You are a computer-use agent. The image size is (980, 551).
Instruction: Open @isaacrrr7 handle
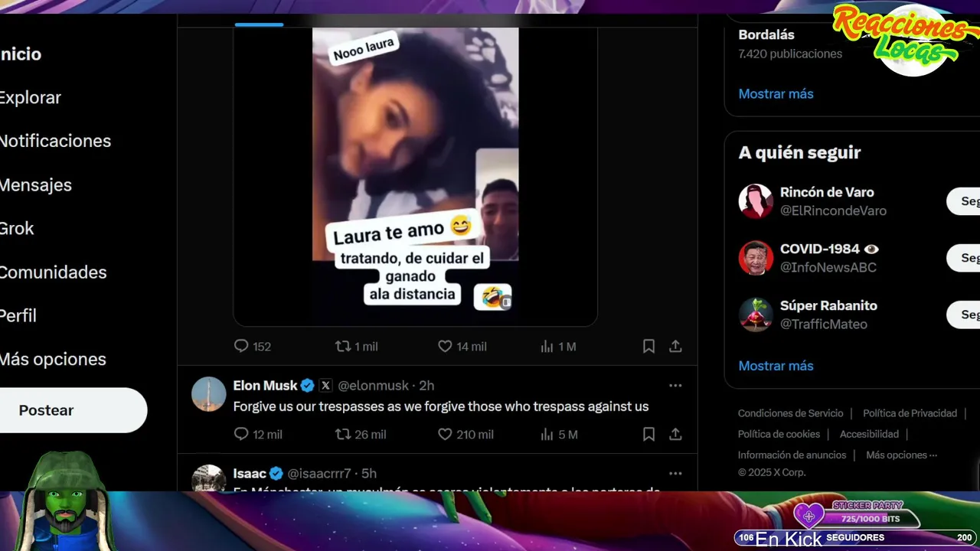tap(318, 474)
